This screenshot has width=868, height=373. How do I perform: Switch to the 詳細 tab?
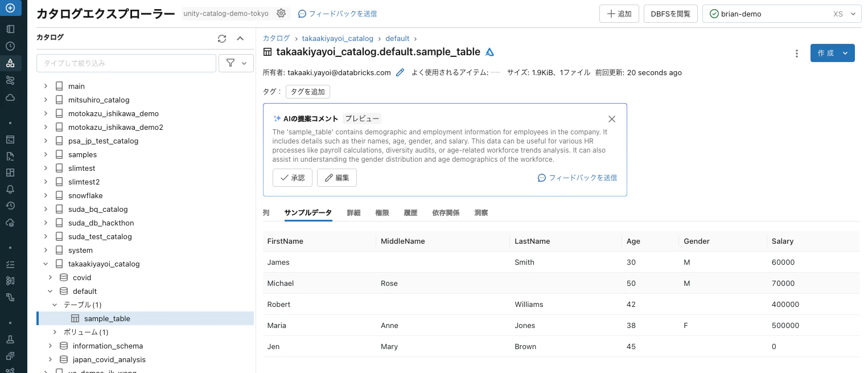pyautogui.click(x=354, y=213)
